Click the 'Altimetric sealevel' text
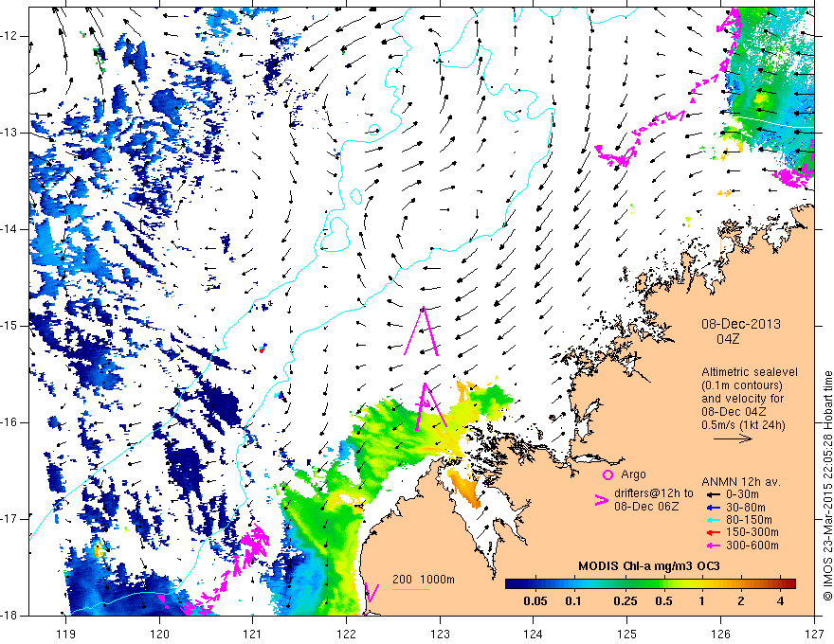Screen dimensions: 834x644 tap(750, 372)
